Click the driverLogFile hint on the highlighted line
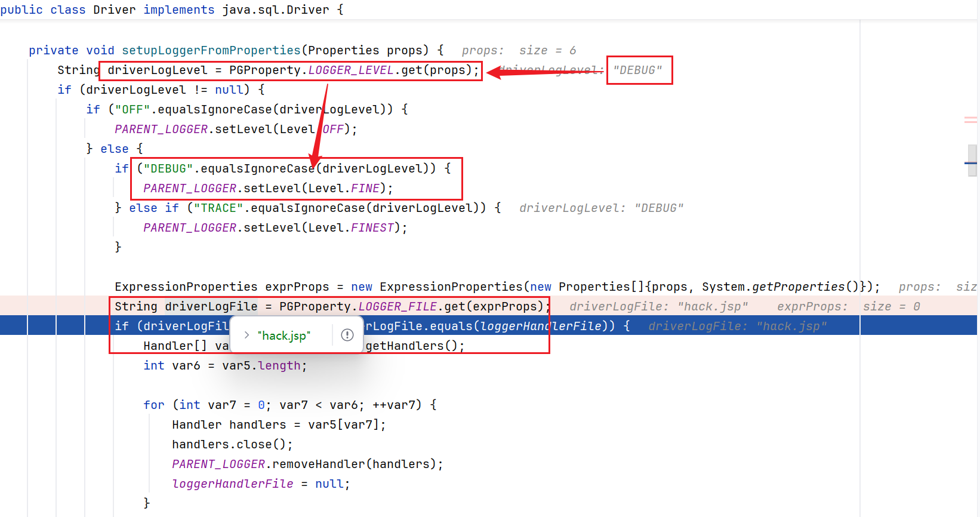This screenshot has height=517, width=980. [738, 326]
